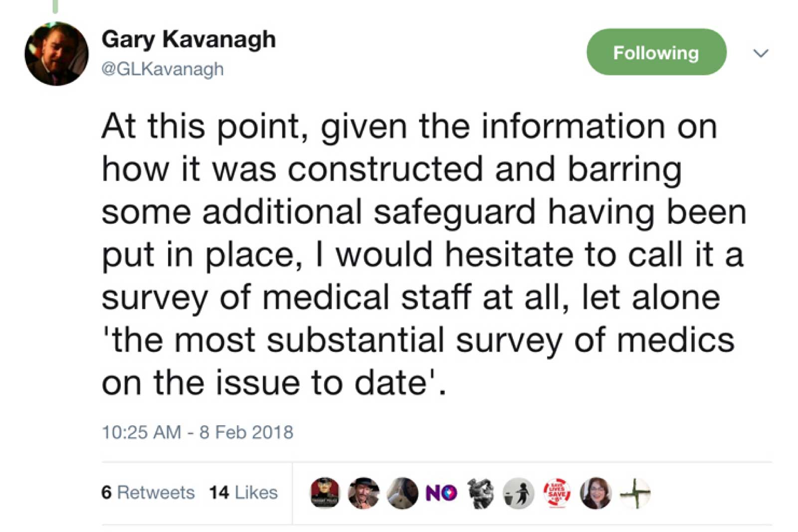Select the tweet body text
This screenshot has width=798, height=532.
(x=424, y=254)
